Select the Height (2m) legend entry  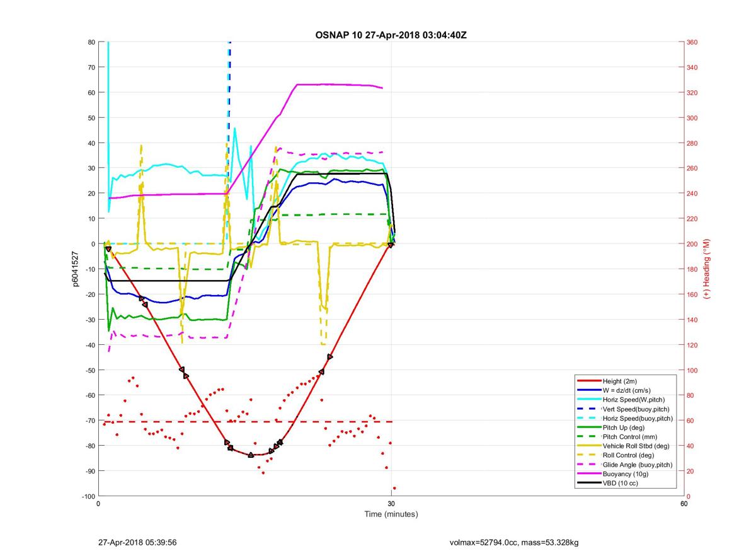(x=624, y=381)
